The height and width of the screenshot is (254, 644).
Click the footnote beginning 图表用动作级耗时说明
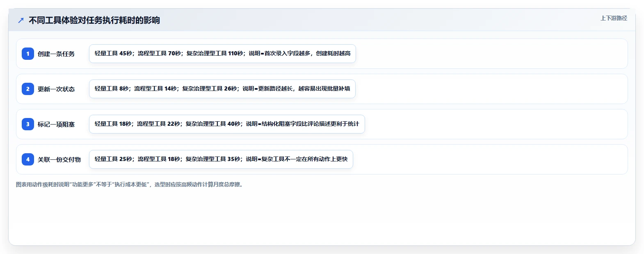[x=130, y=184]
